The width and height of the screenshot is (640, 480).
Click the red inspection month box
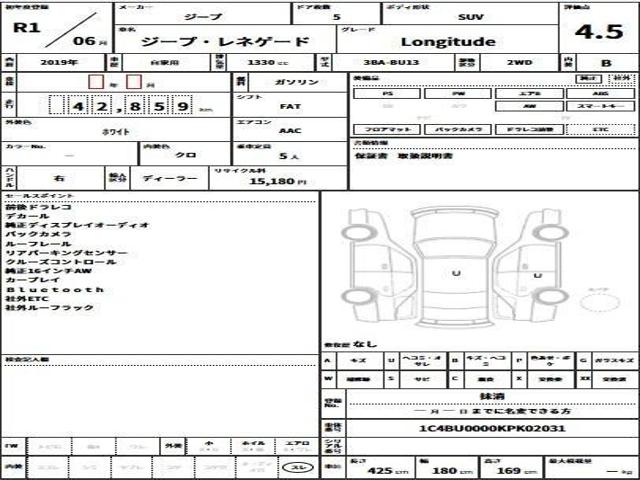click(134, 82)
